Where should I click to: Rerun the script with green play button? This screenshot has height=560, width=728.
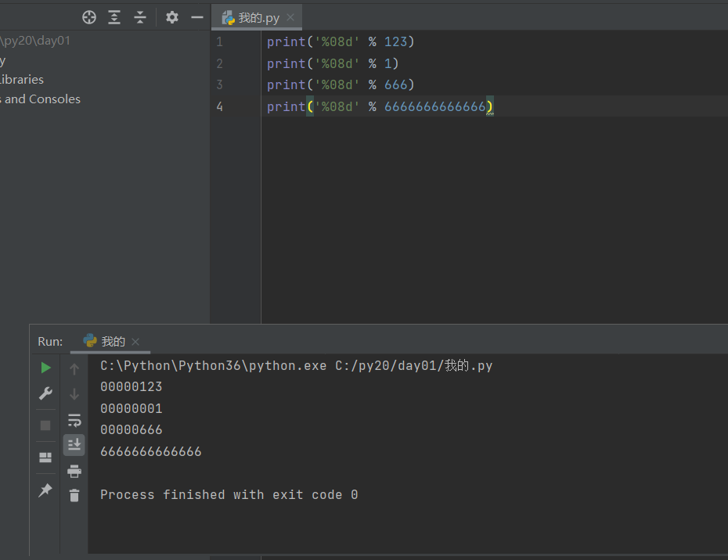tap(45, 368)
